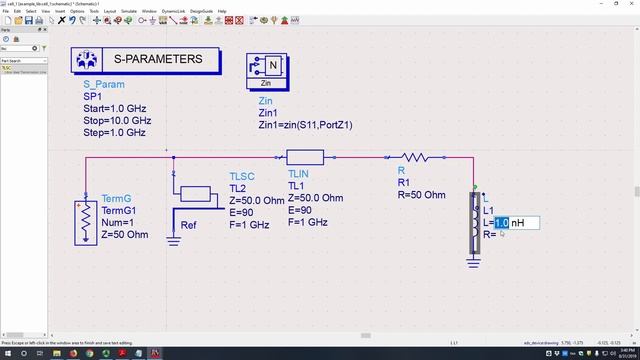Open the Windows Start menu

pos(7,353)
